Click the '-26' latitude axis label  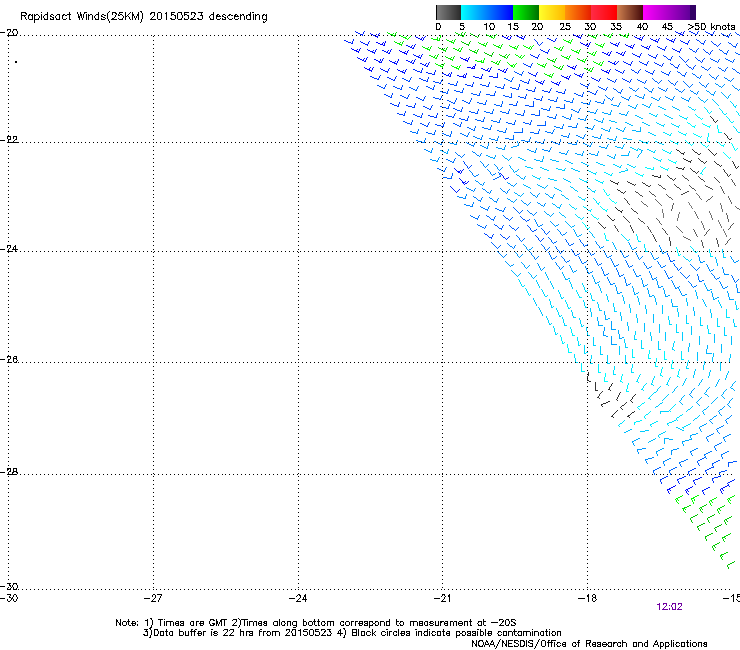(9, 360)
